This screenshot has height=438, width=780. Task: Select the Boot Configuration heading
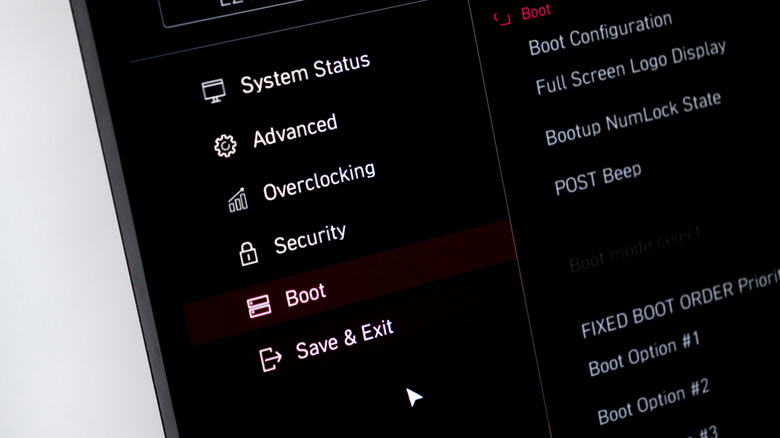point(600,33)
